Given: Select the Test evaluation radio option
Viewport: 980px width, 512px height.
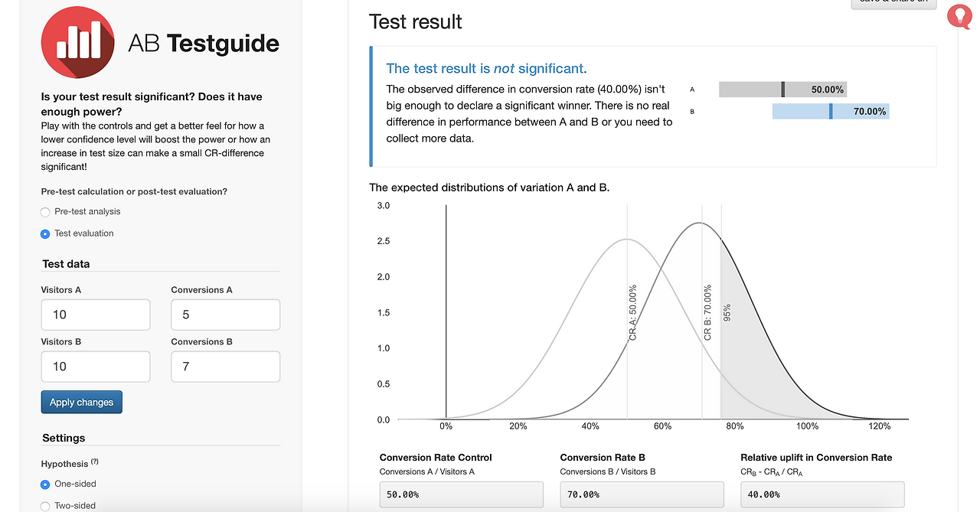Looking at the screenshot, I should [45, 233].
